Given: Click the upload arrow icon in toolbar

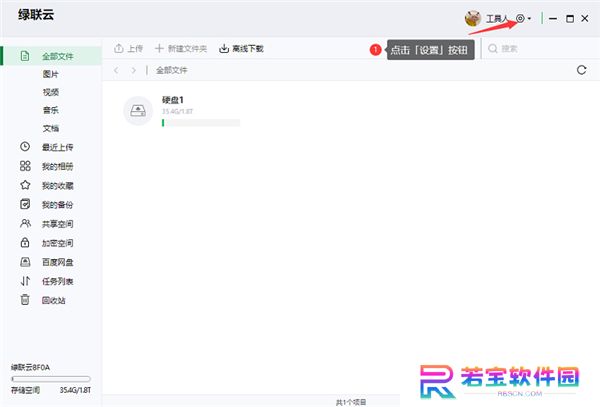Looking at the screenshot, I should (119, 49).
